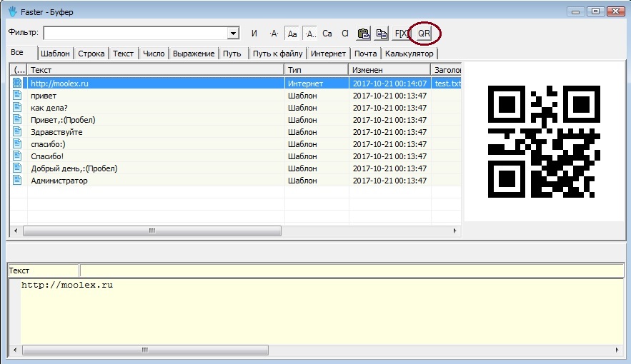Toggle the И filter option

[x=254, y=34]
